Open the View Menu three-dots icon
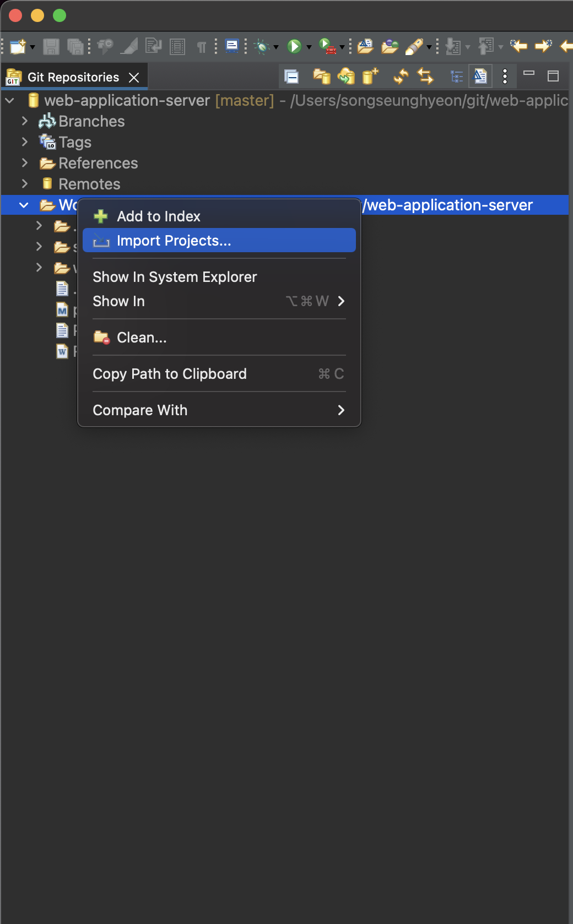 [x=505, y=77]
